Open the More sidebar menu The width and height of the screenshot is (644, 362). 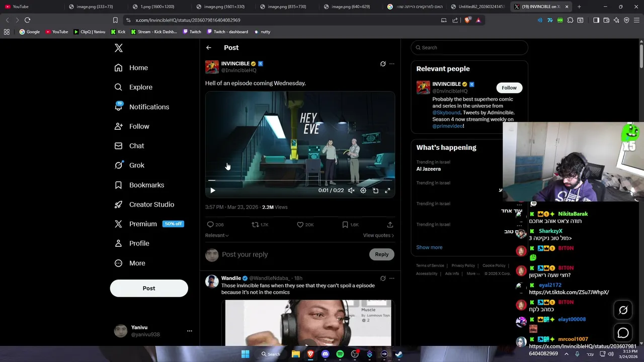click(x=130, y=263)
